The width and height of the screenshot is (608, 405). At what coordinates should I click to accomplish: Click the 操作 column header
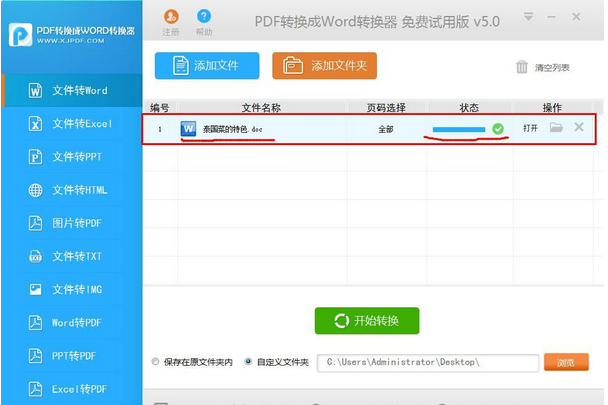[552, 107]
